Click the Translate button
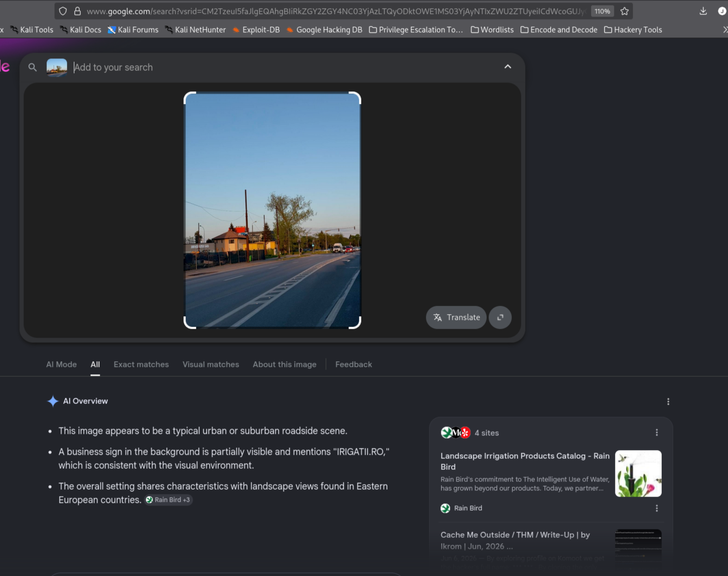 pos(456,317)
